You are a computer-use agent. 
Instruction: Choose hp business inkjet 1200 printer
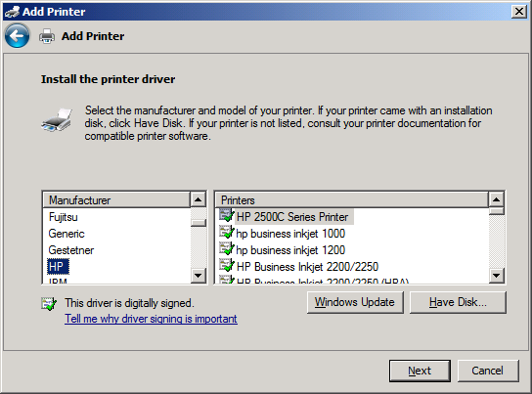(290, 250)
